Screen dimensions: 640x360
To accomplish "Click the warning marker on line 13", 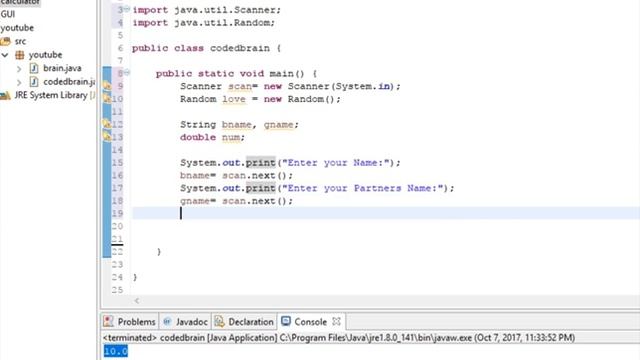I will pos(107,136).
